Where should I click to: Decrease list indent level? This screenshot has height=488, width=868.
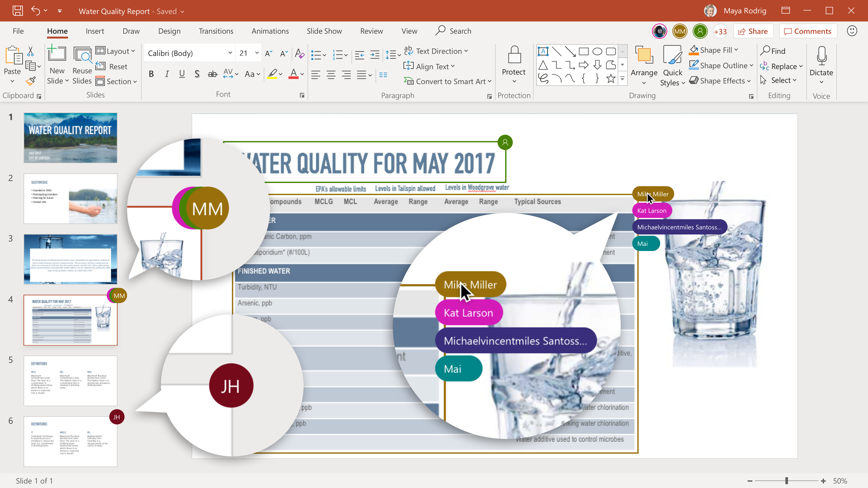pos(359,55)
